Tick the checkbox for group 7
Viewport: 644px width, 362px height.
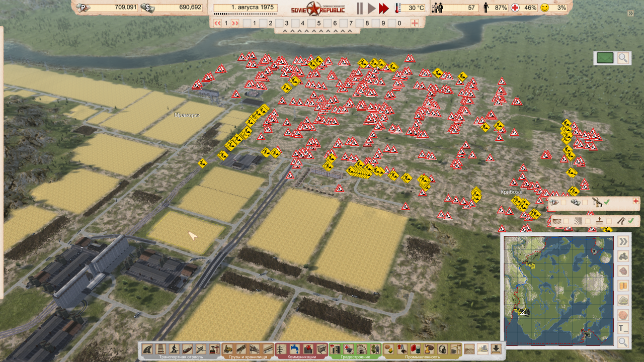click(x=344, y=23)
